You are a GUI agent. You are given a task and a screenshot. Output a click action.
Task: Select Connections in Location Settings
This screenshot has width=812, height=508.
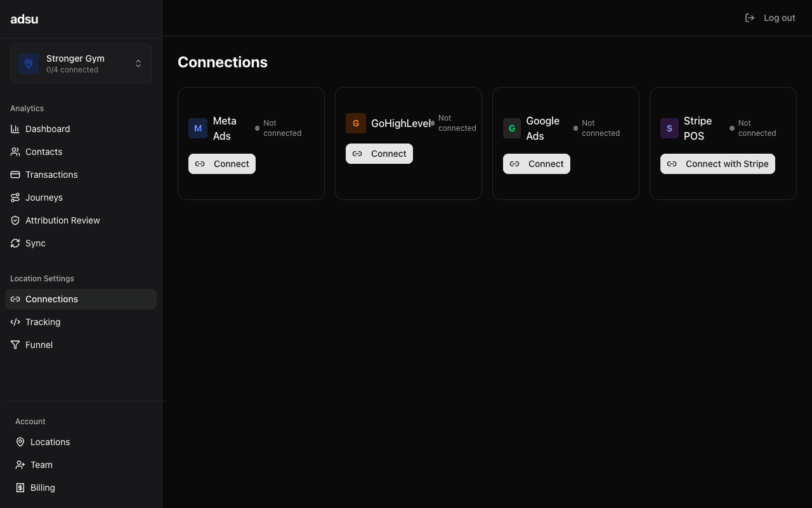(51, 299)
